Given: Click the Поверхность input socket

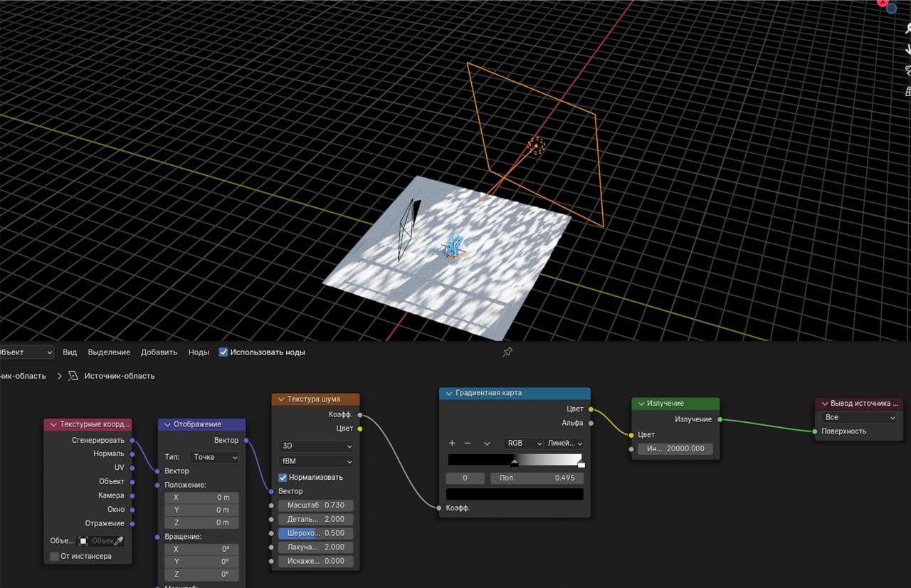Looking at the screenshot, I should [815, 431].
